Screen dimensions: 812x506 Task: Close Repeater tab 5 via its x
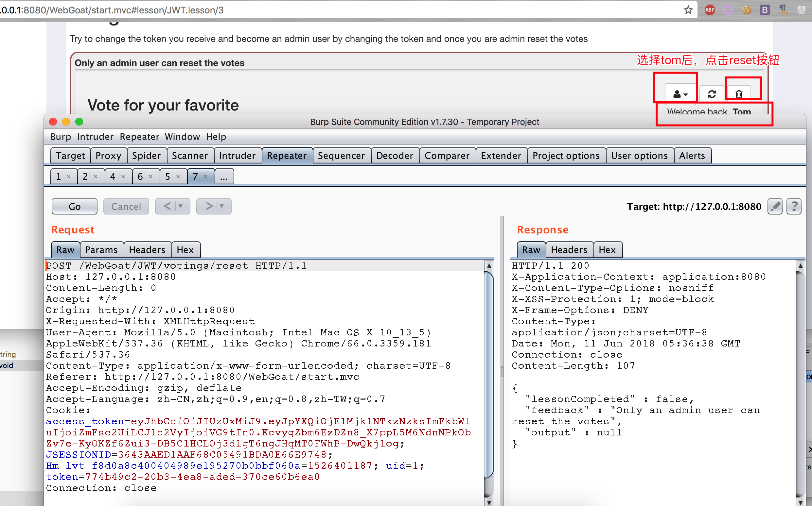(178, 177)
